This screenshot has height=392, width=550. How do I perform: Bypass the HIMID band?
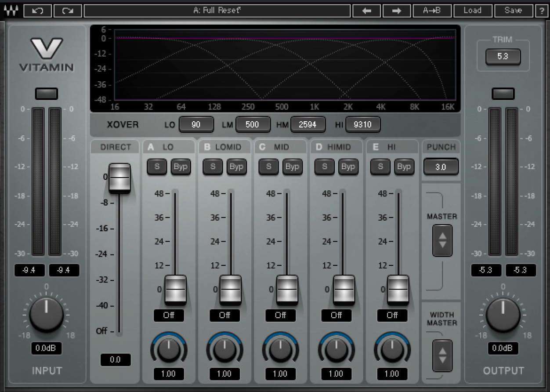click(348, 167)
